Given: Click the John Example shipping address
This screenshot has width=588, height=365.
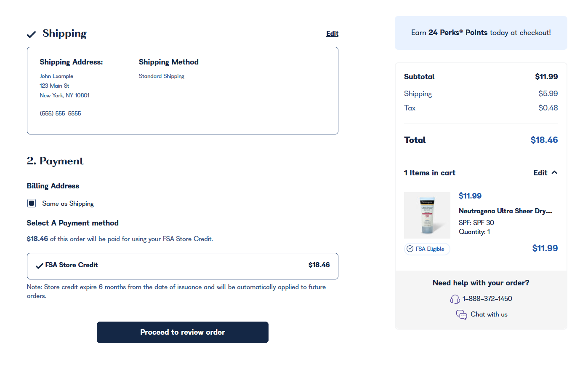Looking at the screenshot, I should [x=56, y=76].
